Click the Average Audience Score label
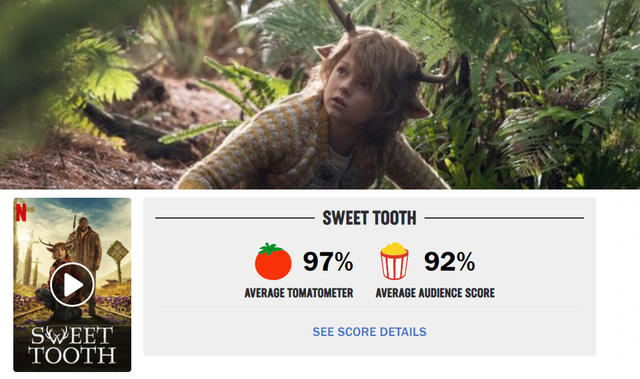Screen dimensions: 640x379 coord(435,293)
